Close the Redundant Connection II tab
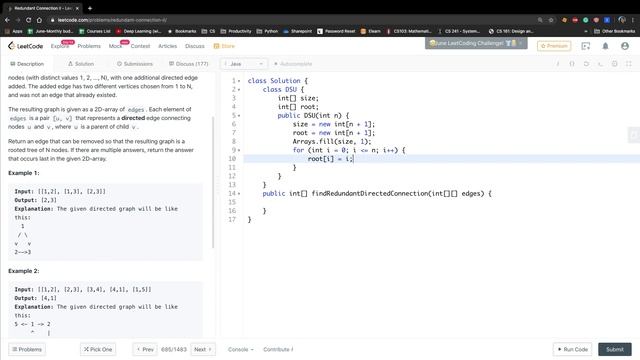The width and height of the screenshot is (640, 360). [x=77, y=8]
